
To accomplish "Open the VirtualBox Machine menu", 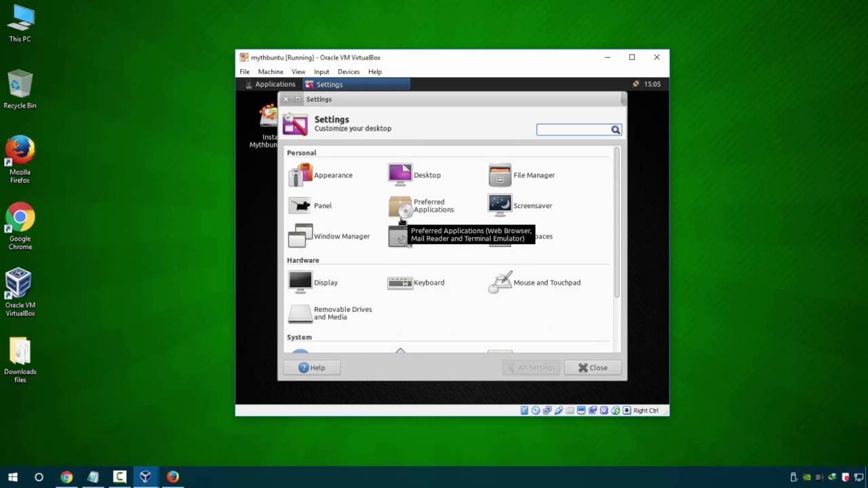I will point(271,71).
